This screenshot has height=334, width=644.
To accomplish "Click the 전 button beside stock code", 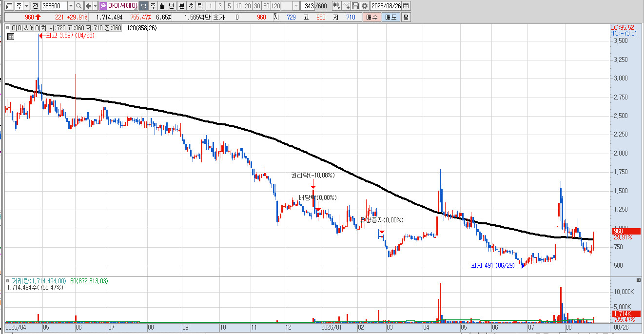I will 35,6.
